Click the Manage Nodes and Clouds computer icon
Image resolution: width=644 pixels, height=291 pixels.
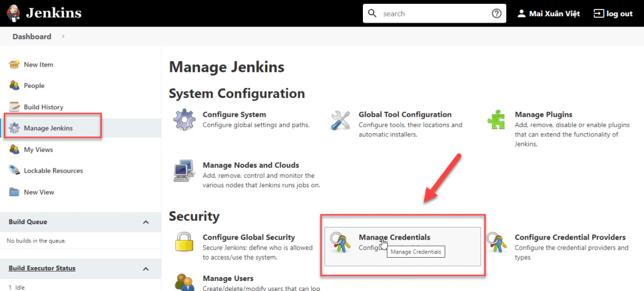click(x=184, y=170)
